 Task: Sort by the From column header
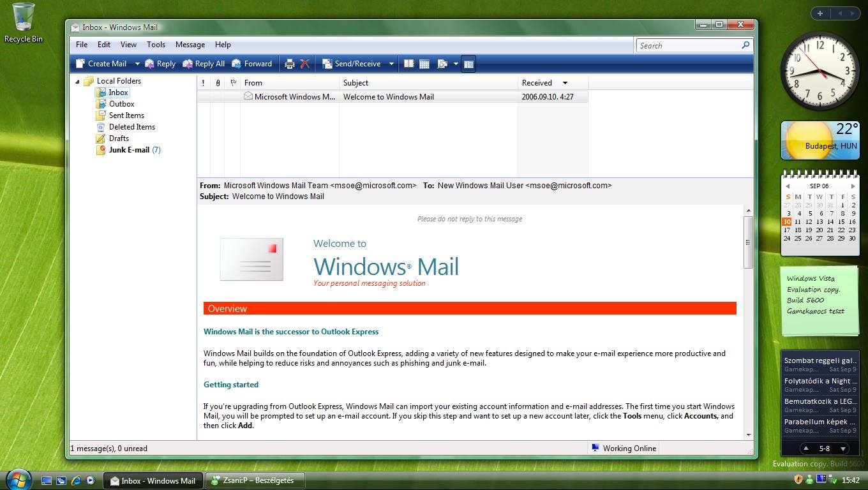point(290,83)
